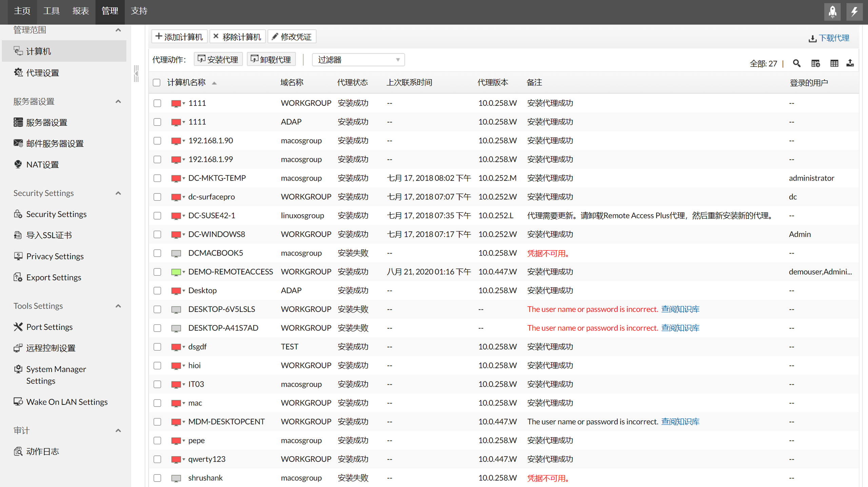
Task: Collapse the Tools Settings section
Action: (118, 306)
